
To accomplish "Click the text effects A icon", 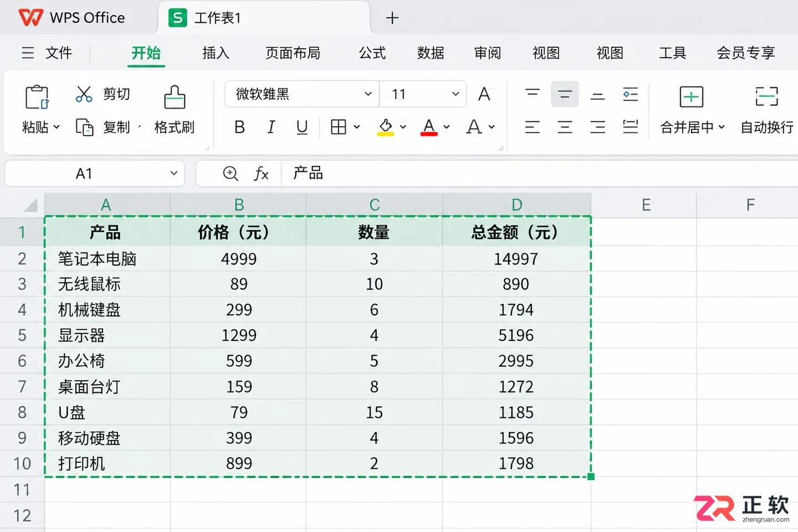I will pyautogui.click(x=474, y=127).
